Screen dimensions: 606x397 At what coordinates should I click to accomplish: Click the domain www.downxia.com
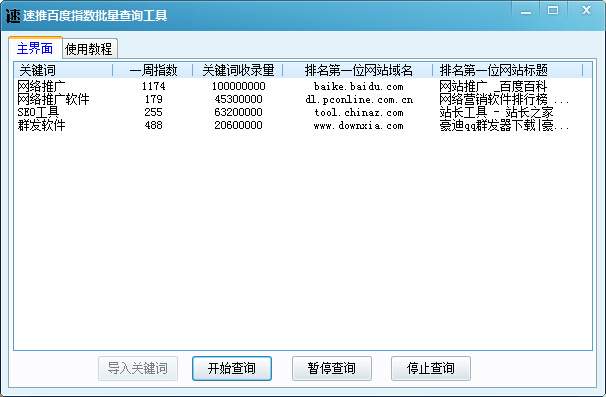pyautogui.click(x=359, y=125)
